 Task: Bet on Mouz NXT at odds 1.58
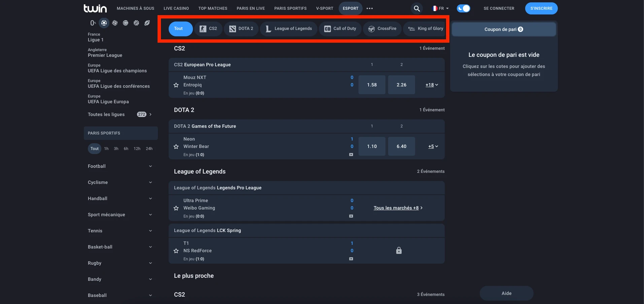372,85
